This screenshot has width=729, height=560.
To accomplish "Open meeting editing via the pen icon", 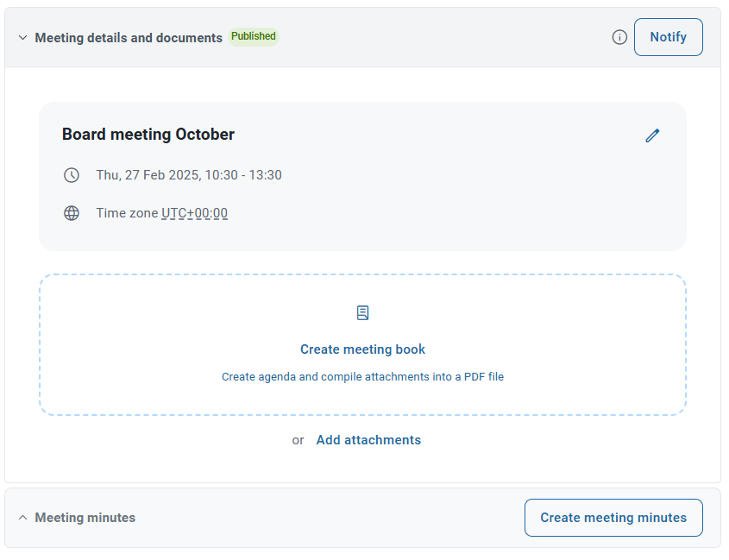I will 653,135.
